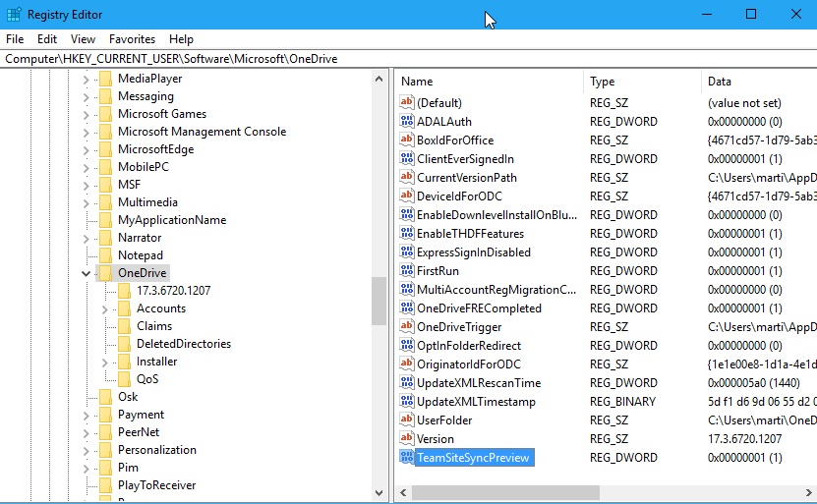Click values pane horizontal scrollbar thumb
The height and width of the screenshot is (504, 817).
[506, 492]
